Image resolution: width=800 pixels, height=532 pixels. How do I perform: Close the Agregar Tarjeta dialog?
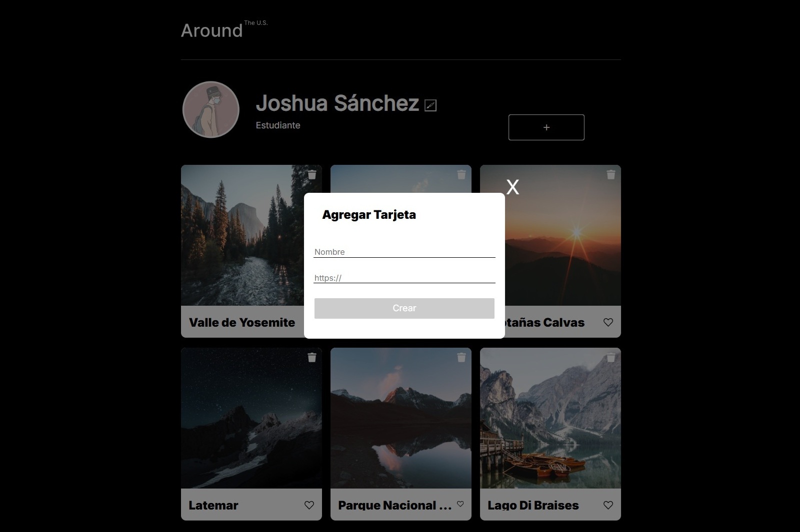tap(512, 187)
